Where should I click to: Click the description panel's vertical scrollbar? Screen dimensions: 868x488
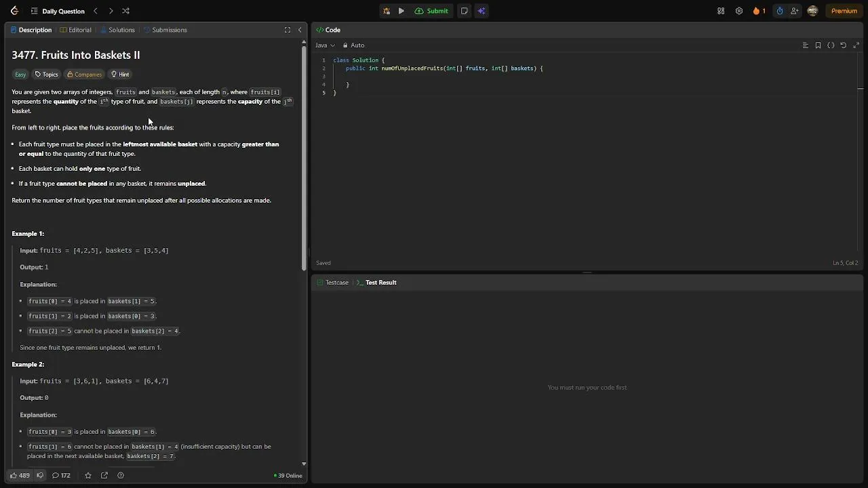304,156
